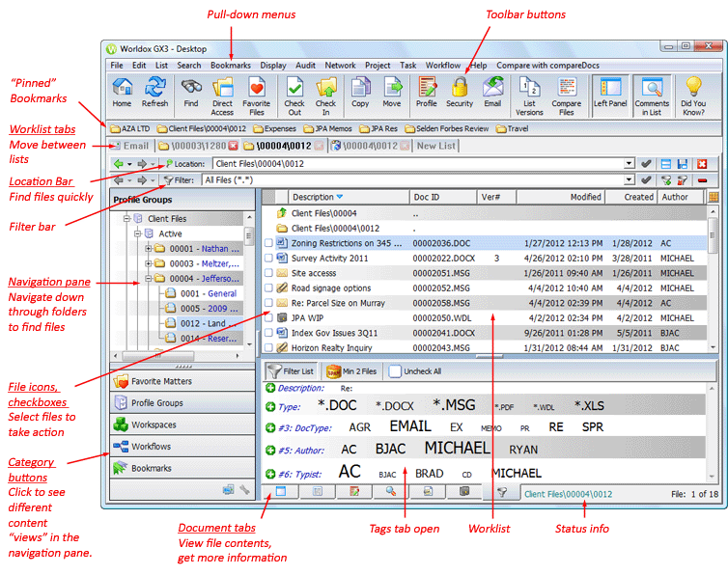
Task: Open the Workflows category button
Action: [x=182, y=447]
